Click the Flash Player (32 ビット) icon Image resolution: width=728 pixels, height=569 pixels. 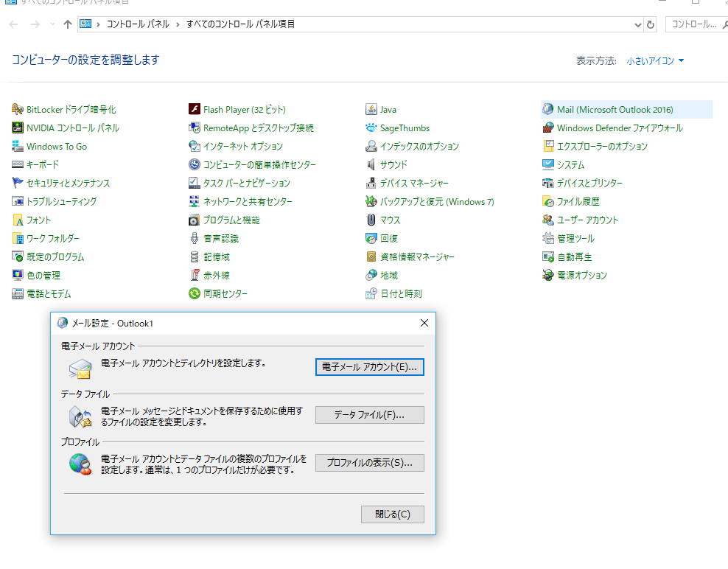pyautogui.click(x=195, y=110)
